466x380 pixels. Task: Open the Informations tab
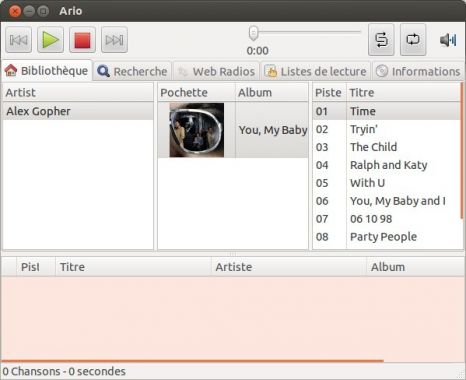(x=418, y=71)
